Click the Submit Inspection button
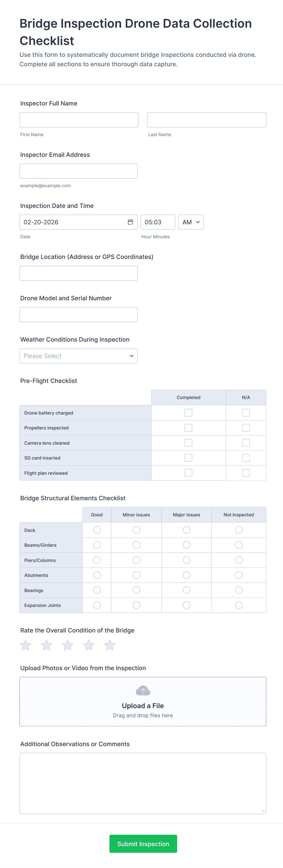The image size is (283, 868). click(143, 844)
